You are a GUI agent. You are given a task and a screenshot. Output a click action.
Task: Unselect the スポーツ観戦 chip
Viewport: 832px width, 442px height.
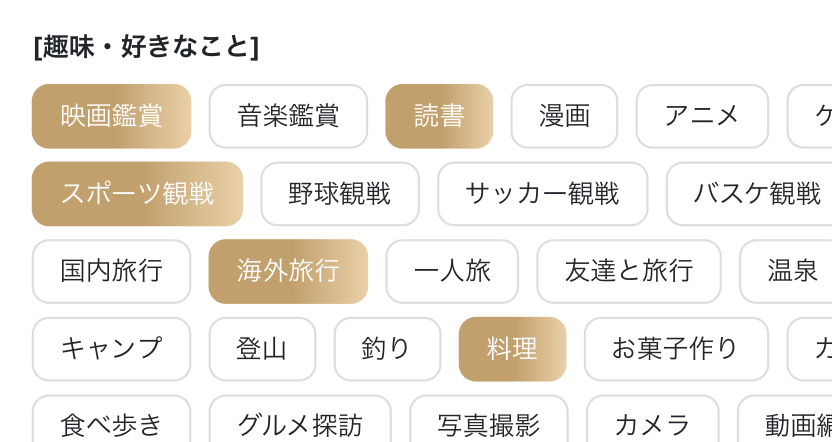137,194
